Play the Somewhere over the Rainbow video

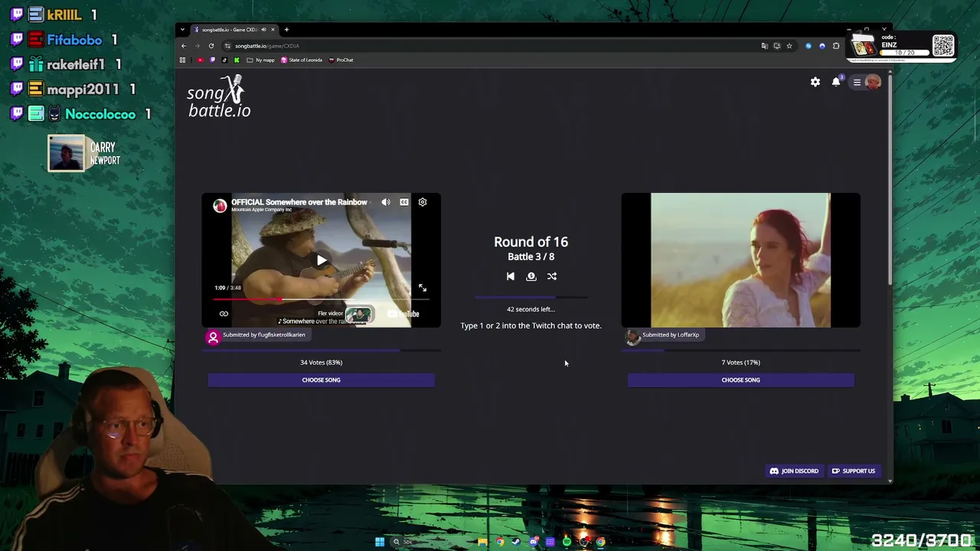322,260
